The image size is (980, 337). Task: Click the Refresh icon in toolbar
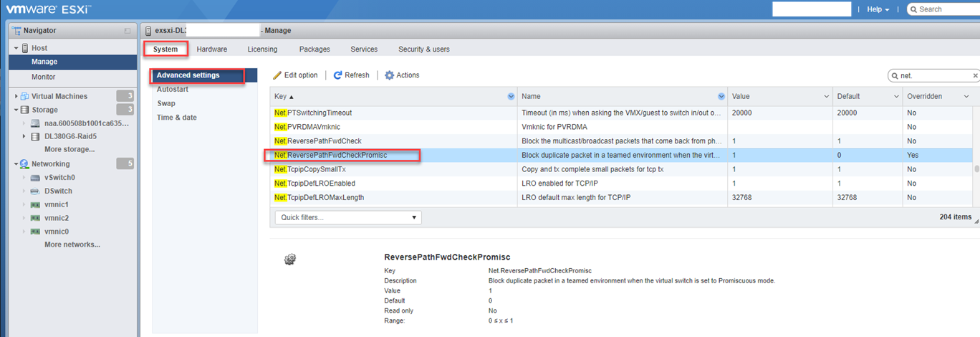point(338,75)
